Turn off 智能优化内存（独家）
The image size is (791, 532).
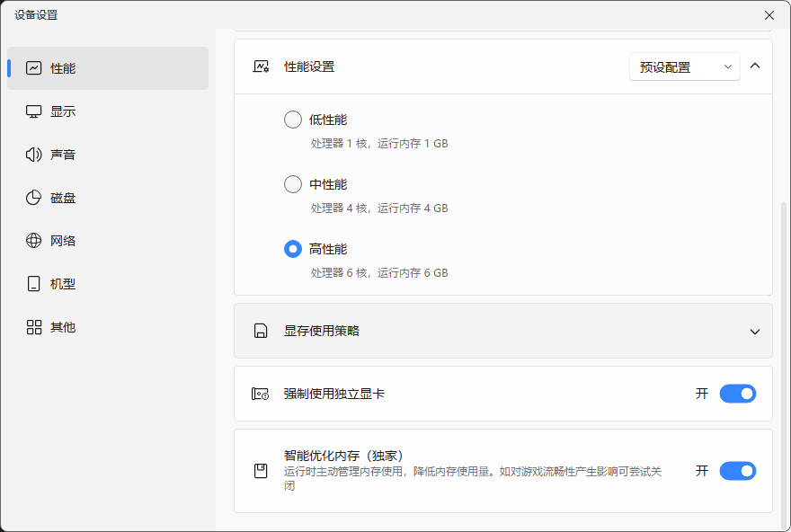click(737, 470)
